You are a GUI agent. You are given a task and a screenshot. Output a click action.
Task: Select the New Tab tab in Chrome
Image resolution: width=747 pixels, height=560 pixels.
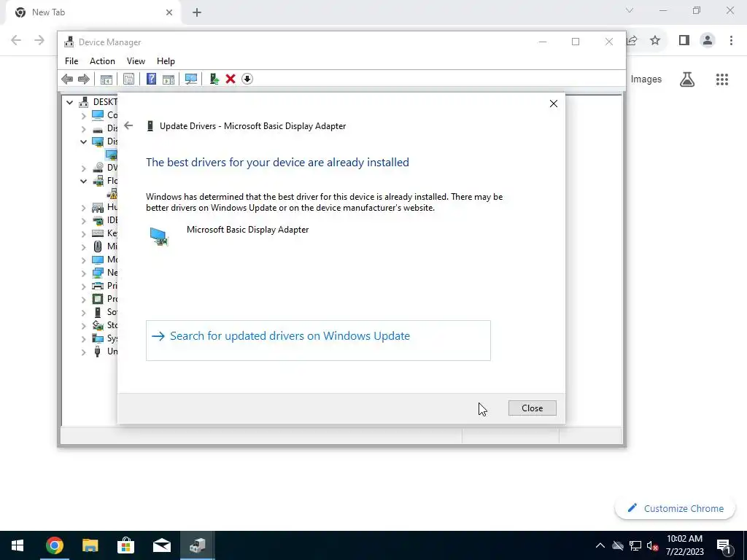(93, 12)
